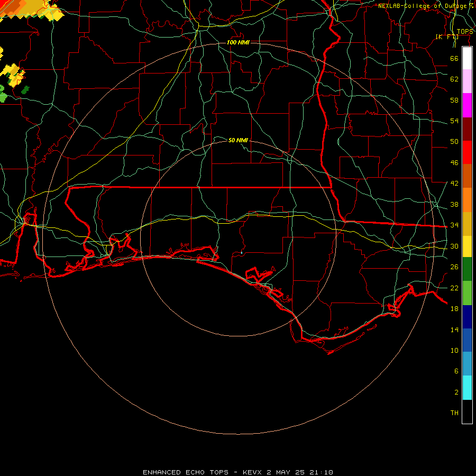Click the TH threshold legend label
The width and height of the screenshot is (476, 476).
tap(454, 413)
